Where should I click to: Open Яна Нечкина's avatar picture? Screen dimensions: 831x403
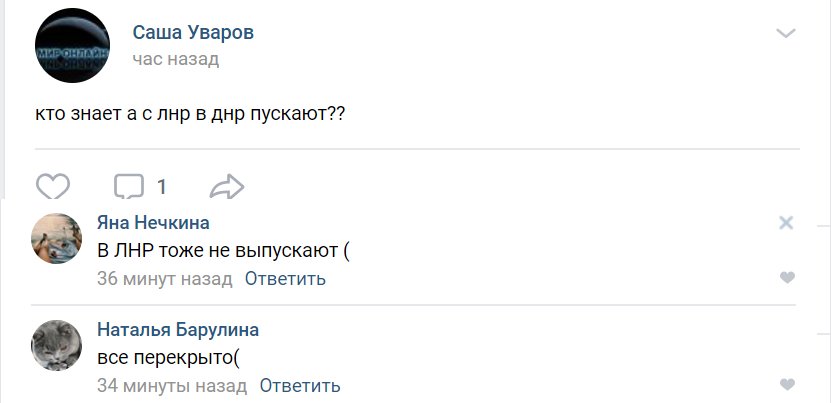[56, 239]
